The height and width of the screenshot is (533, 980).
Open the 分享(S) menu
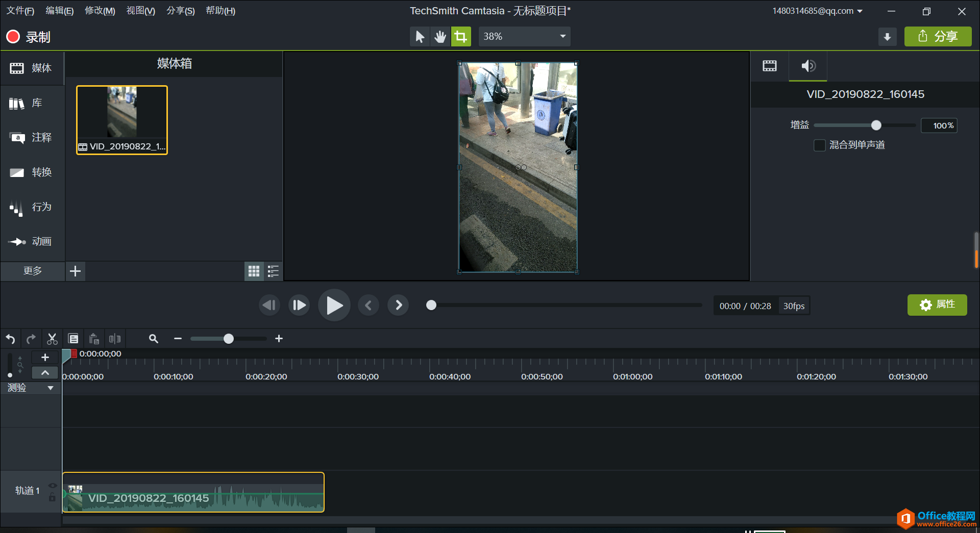tap(180, 11)
